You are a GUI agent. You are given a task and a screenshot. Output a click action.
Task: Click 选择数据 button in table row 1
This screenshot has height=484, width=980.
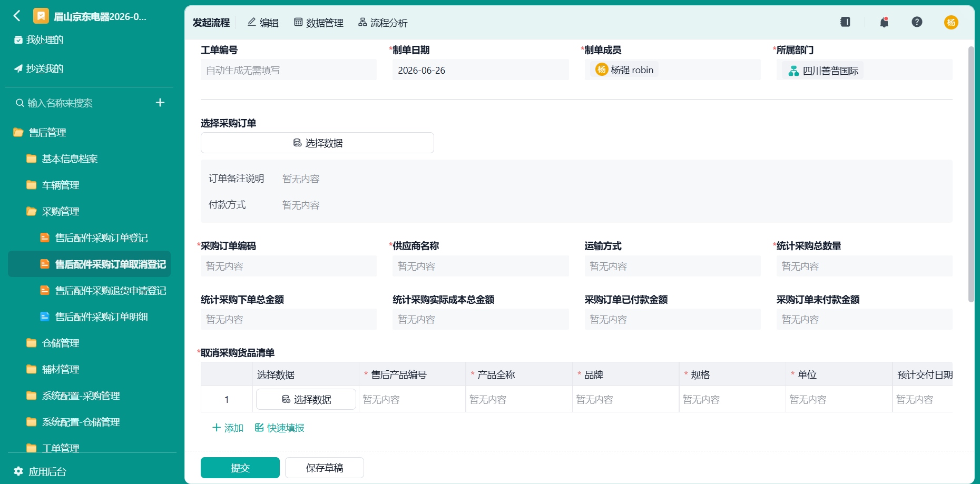tap(306, 399)
